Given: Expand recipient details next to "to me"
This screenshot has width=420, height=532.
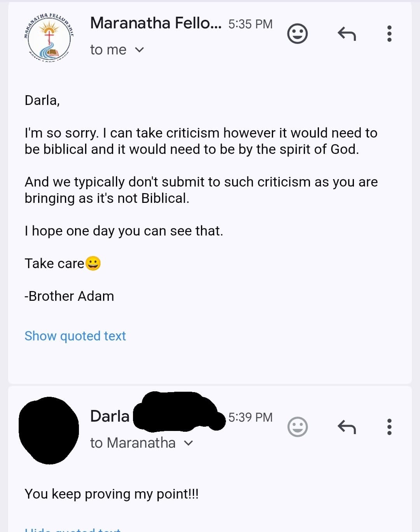Looking at the screenshot, I should 139,50.
